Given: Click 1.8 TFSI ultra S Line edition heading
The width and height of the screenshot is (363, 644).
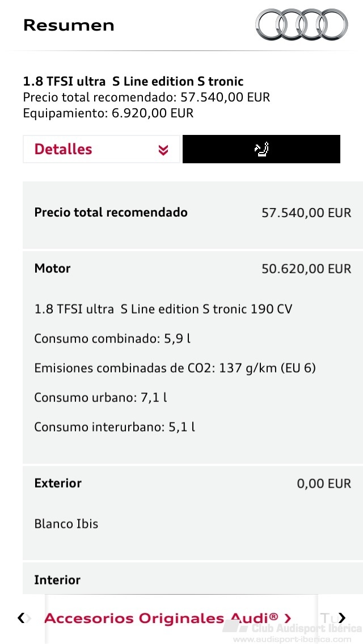Looking at the screenshot, I should (133, 81).
